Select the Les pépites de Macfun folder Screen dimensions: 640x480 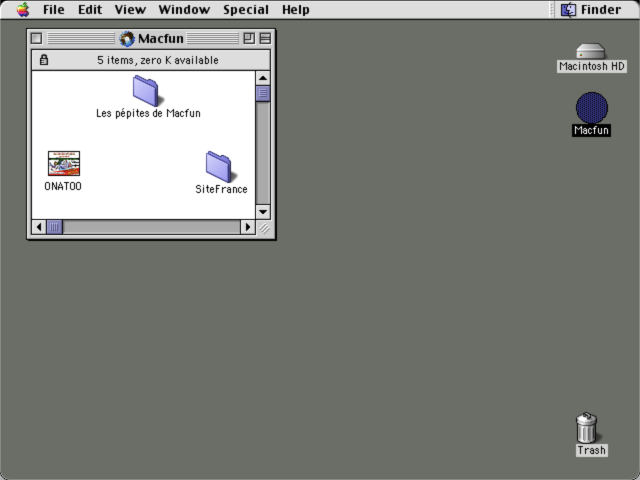tap(147, 91)
